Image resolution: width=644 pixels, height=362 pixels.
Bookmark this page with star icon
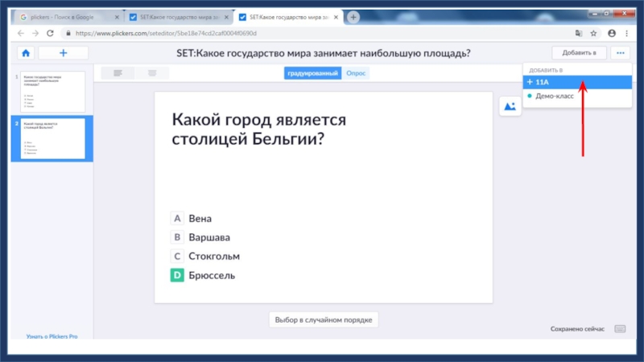click(593, 33)
